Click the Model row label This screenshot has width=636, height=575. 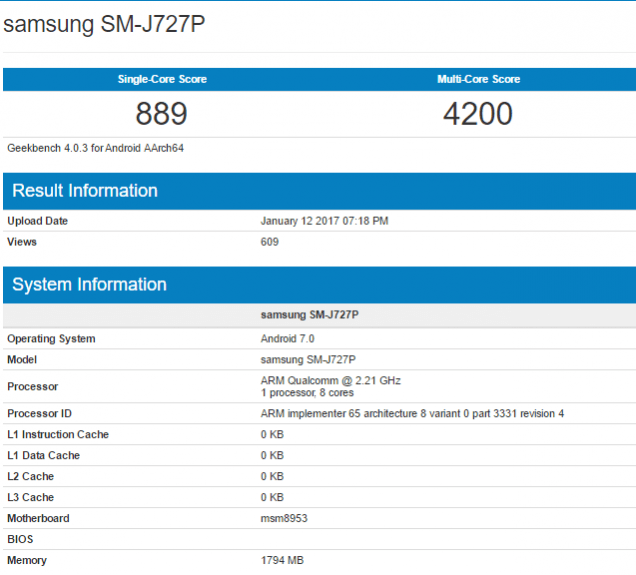pyautogui.click(x=23, y=360)
